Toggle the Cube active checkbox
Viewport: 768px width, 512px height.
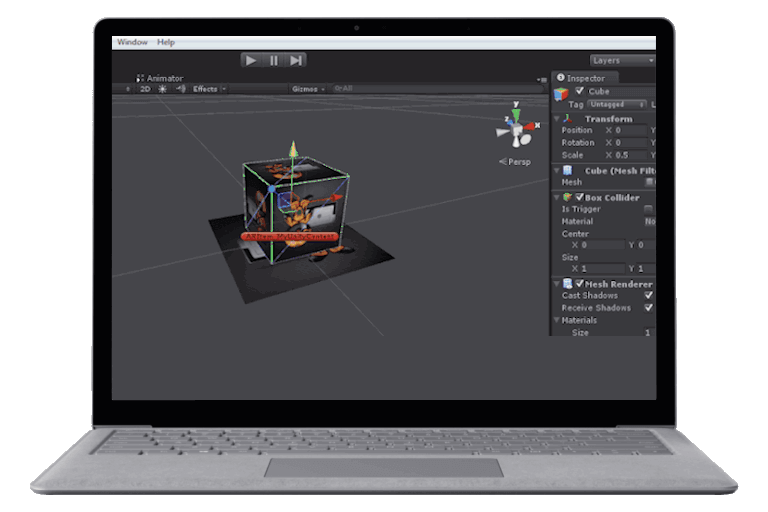tap(580, 91)
